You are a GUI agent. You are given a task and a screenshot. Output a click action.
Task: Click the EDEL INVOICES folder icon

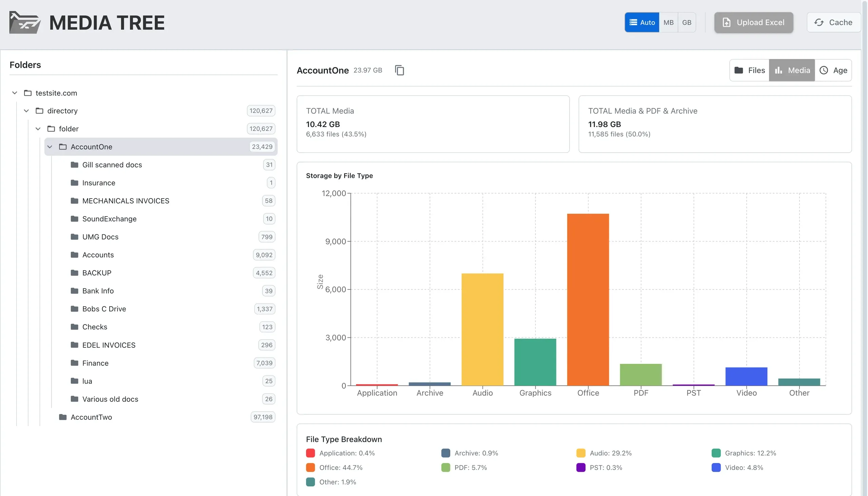point(74,345)
